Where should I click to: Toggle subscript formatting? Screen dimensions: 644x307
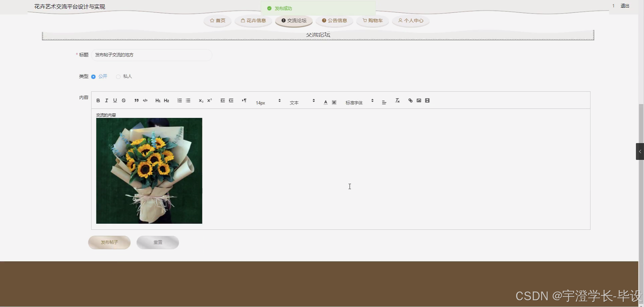200,100
